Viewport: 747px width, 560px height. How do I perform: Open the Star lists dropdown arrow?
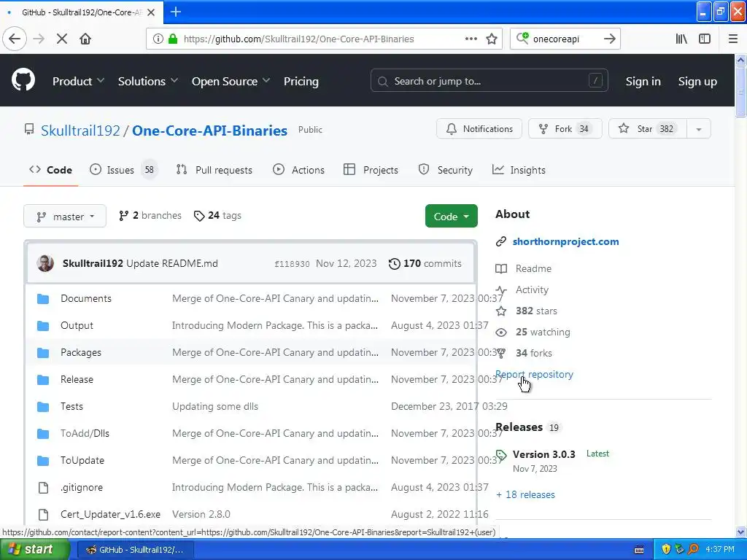[x=698, y=129]
